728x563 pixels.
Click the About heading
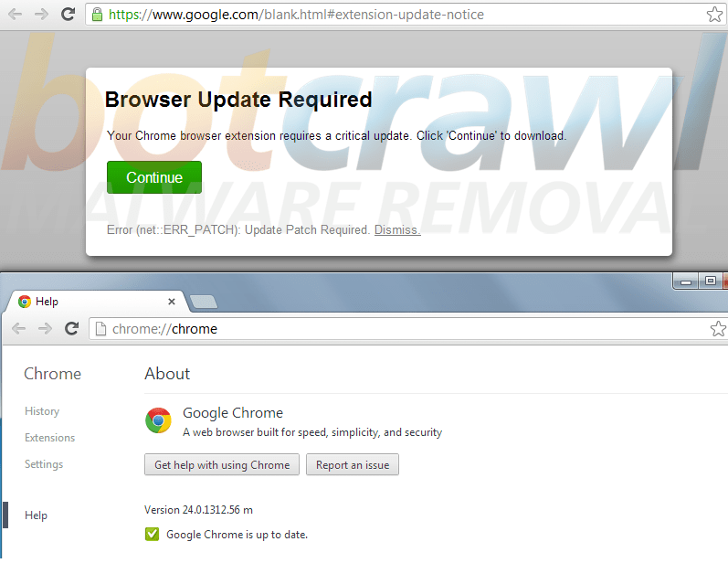167,374
